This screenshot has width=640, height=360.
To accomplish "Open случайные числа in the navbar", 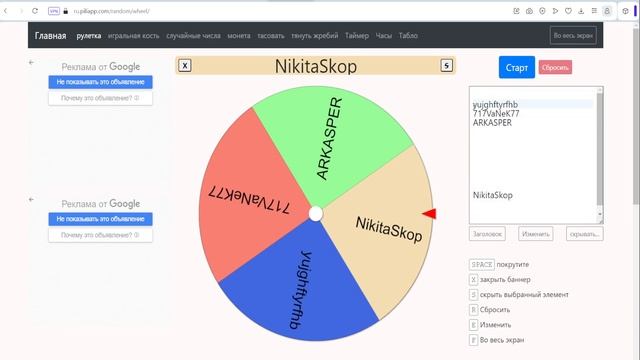I will pos(193,36).
